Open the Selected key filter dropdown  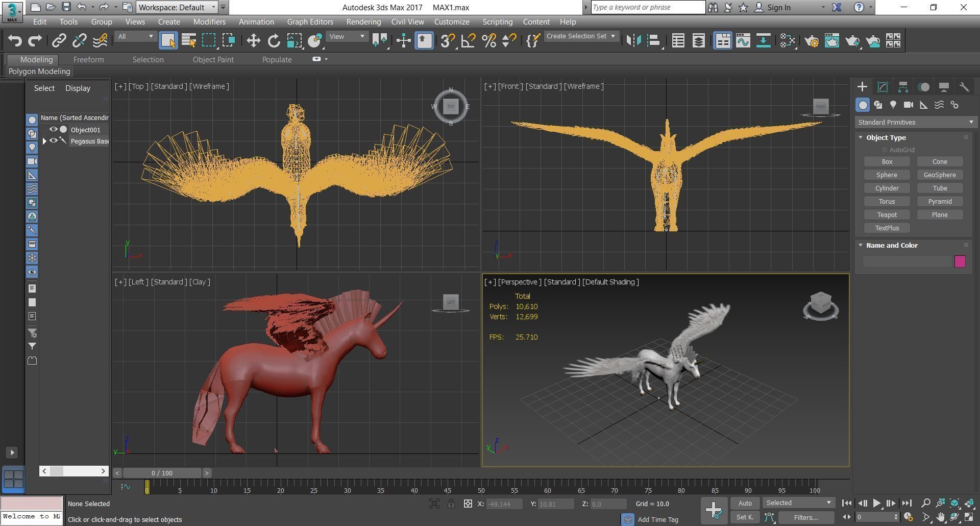coord(798,503)
